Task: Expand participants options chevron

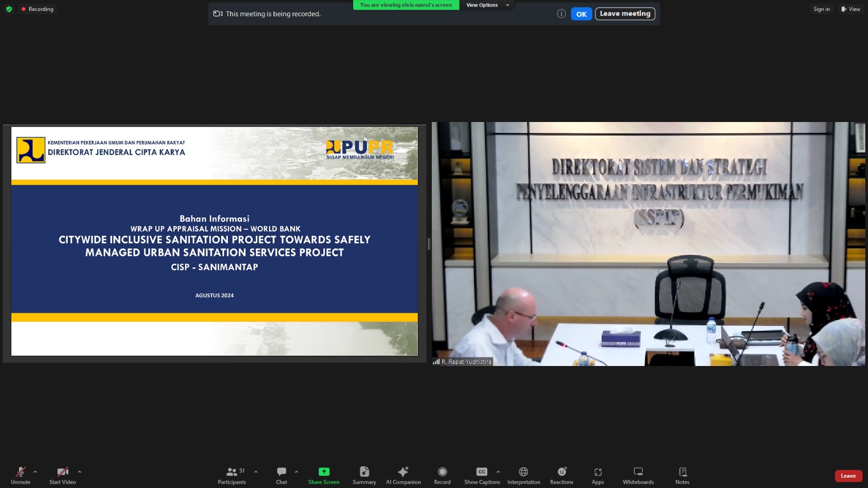Action: pos(256,472)
